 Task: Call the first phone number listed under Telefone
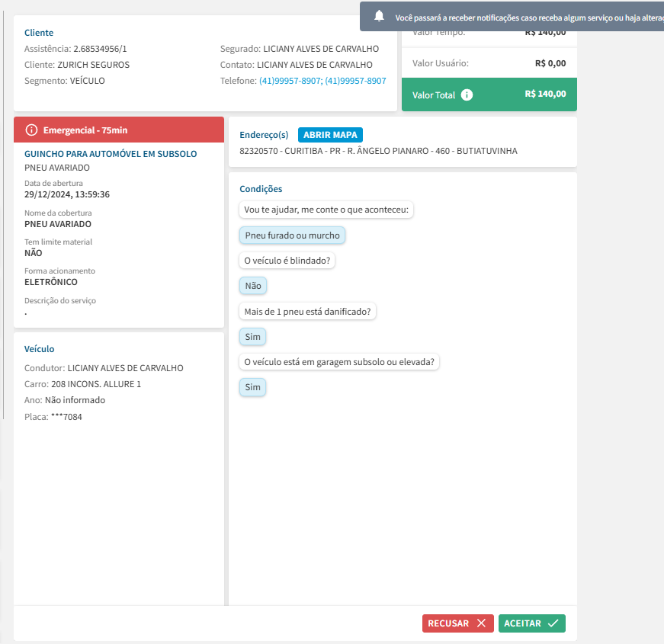[x=290, y=81]
